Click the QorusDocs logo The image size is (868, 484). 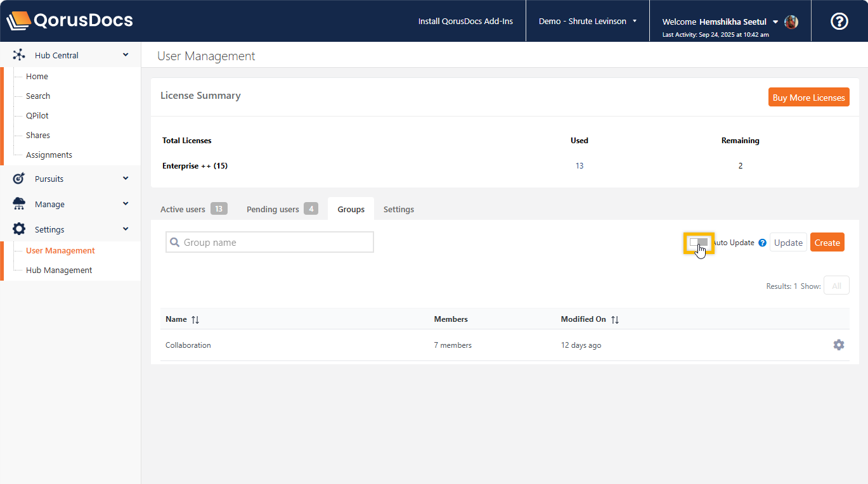(70, 21)
